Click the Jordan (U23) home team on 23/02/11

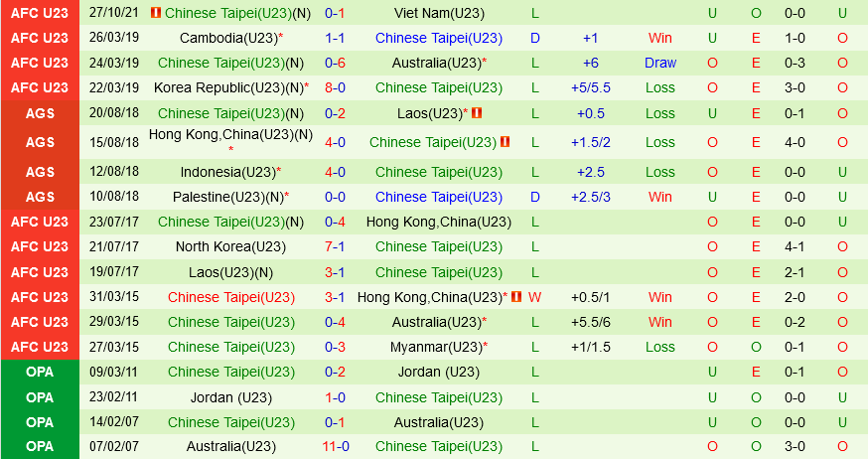tap(230, 396)
